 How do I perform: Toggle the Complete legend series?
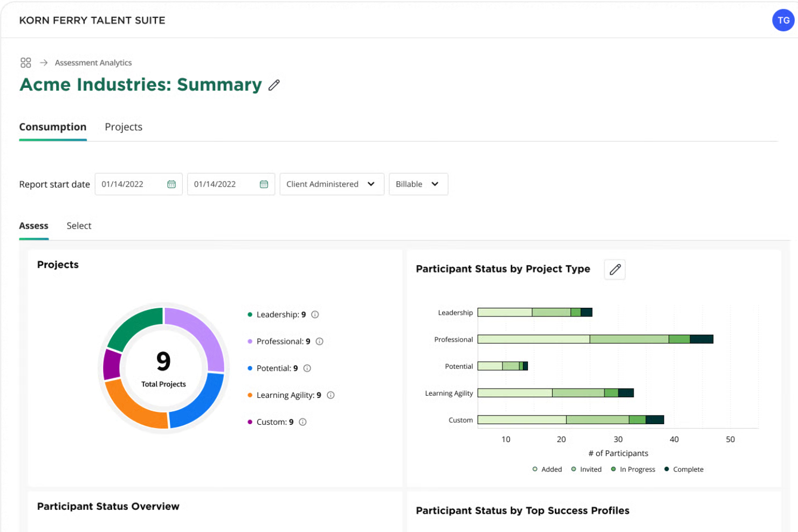coord(684,469)
